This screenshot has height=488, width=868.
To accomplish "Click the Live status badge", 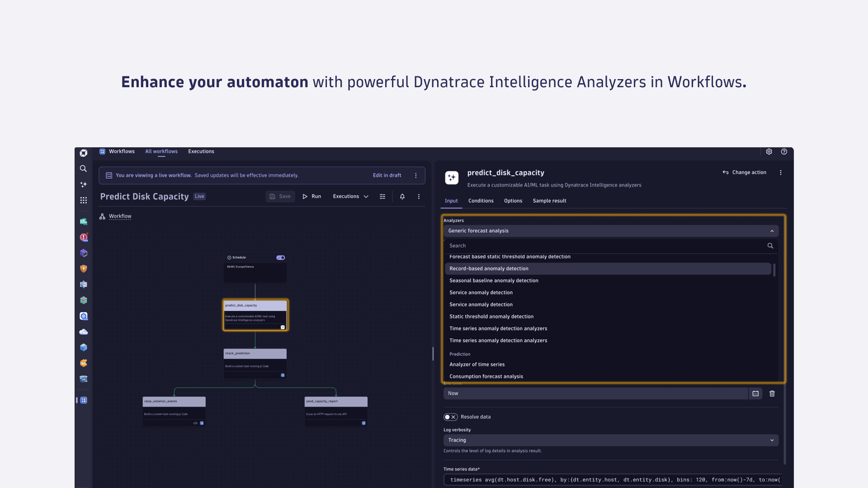I will tap(200, 197).
